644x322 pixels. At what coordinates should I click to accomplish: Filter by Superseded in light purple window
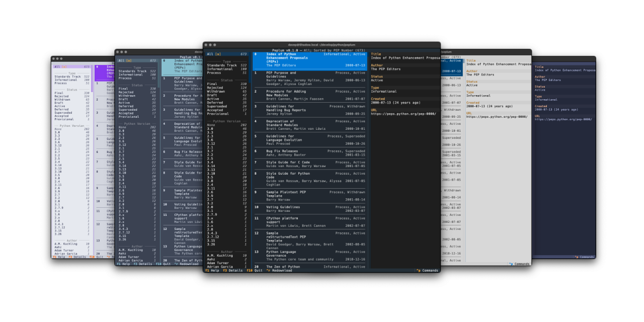pyautogui.click(x=71, y=113)
